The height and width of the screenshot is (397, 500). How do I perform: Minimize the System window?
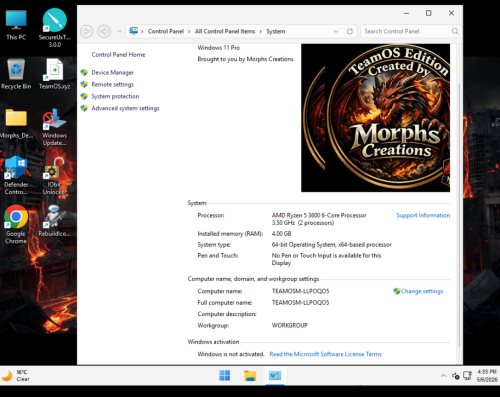406,13
